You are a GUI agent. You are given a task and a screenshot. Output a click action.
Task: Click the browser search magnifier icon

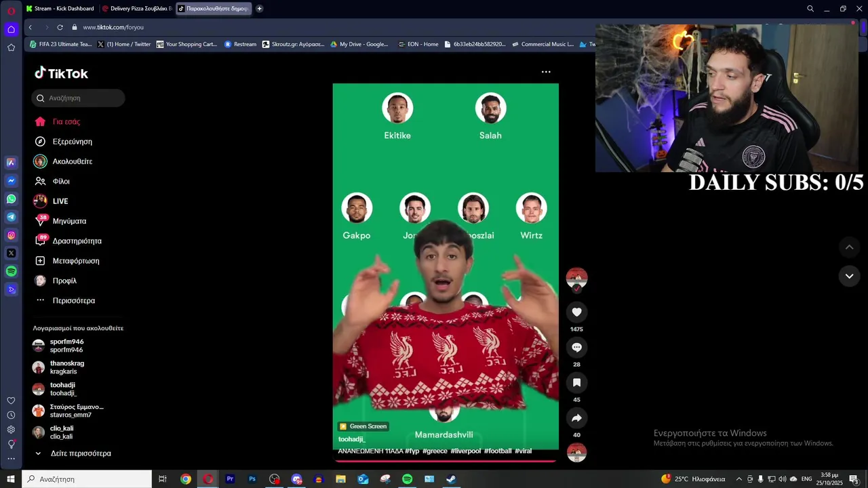810,9
